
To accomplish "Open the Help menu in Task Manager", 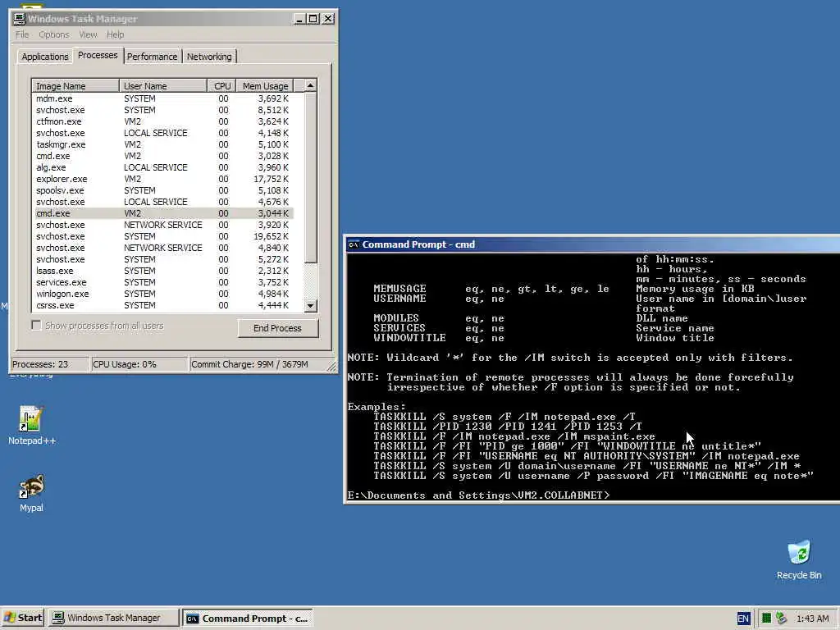I will [115, 34].
